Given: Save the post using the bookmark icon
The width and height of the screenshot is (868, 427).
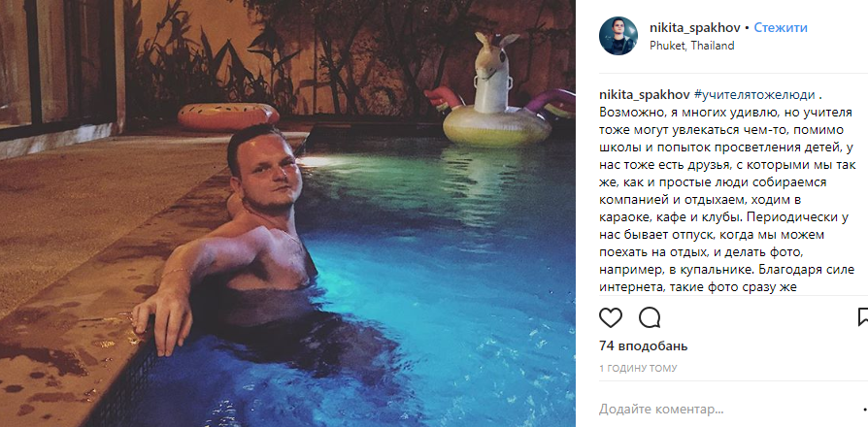Looking at the screenshot, I should 862,317.
